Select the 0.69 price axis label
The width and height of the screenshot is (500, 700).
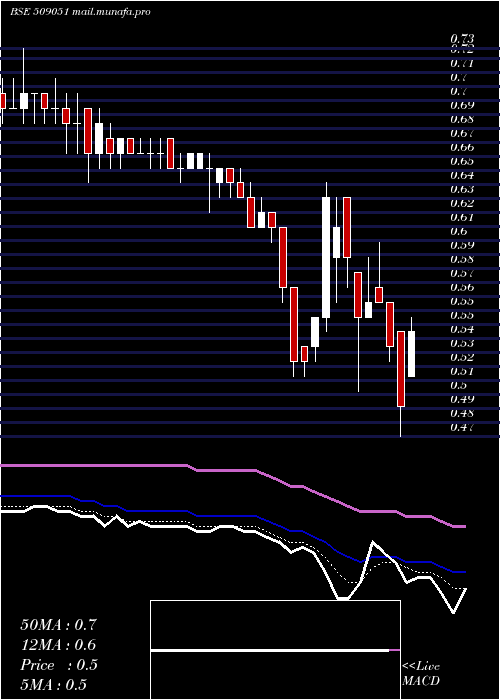462,105
